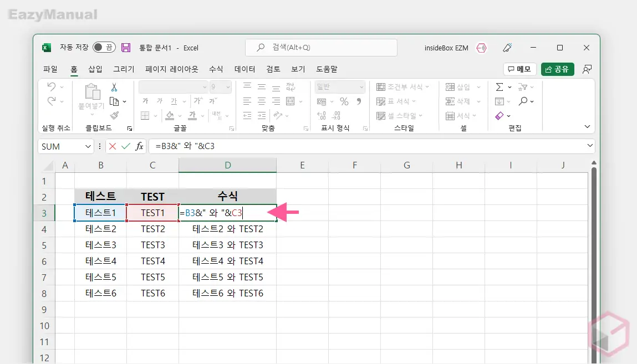Image resolution: width=637 pixels, height=364 pixels.
Task: Click the Percent Style icon
Action: (344, 101)
